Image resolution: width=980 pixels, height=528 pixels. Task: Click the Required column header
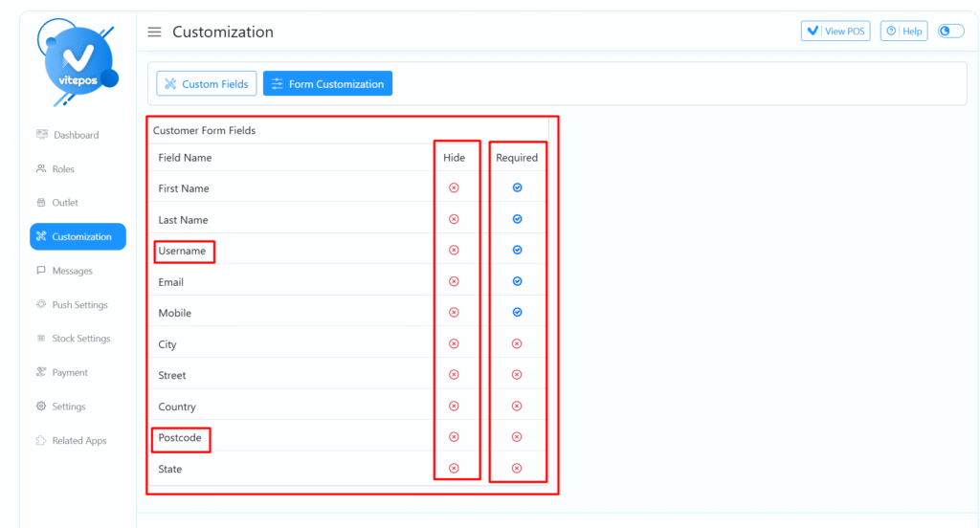pyautogui.click(x=517, y=158)
